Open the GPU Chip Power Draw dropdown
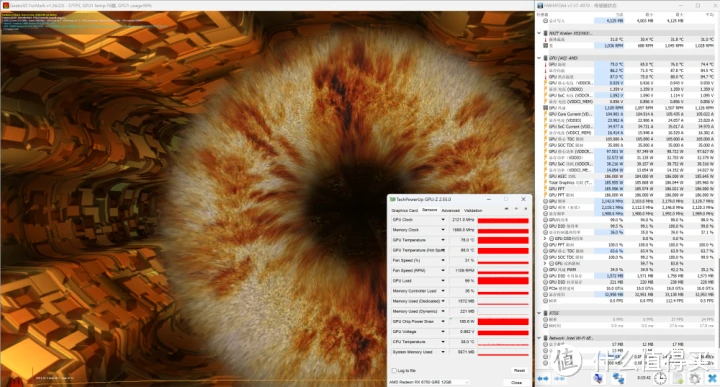 pyautogui.click(x=443, y=321)
